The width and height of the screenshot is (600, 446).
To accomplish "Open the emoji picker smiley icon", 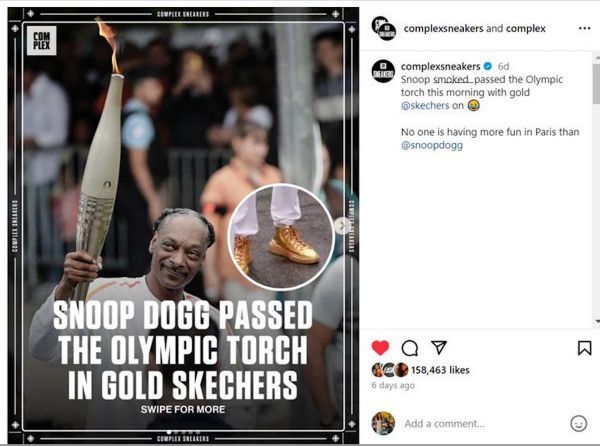I will [x=578, y=423].
